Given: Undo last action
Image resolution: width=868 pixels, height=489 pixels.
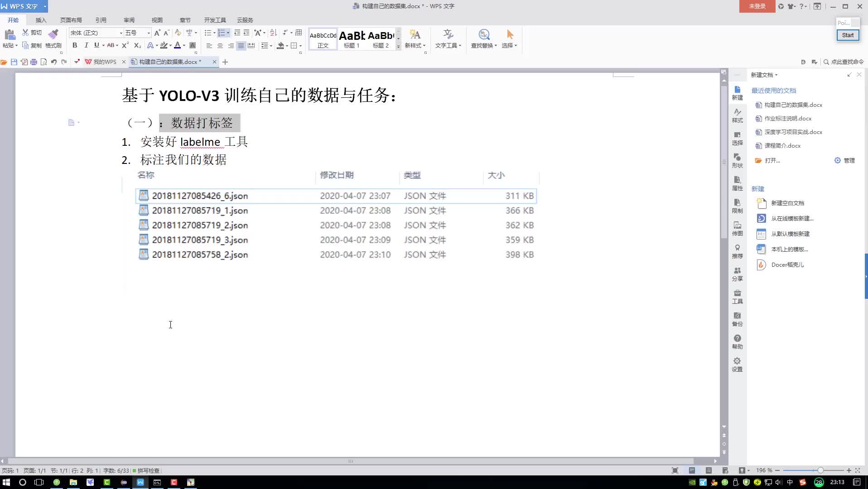Looking at the screenshot, I should click(54, 62).
